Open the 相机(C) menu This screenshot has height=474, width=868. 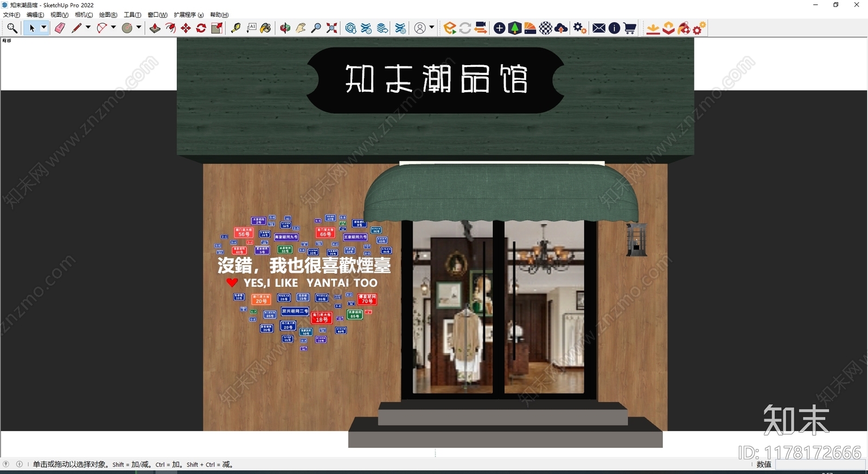(84, 15)
